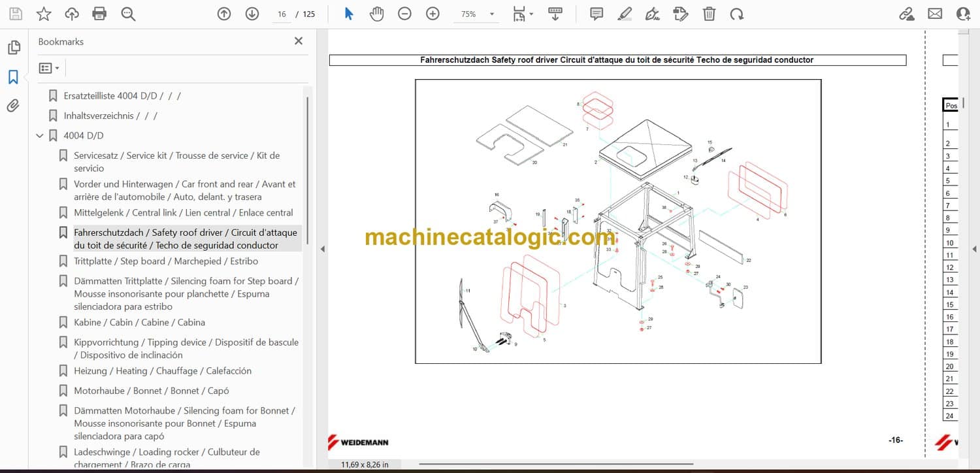This screenshot has height=473, width=980.
Task: Go to the next page
Action: [252, 14]
